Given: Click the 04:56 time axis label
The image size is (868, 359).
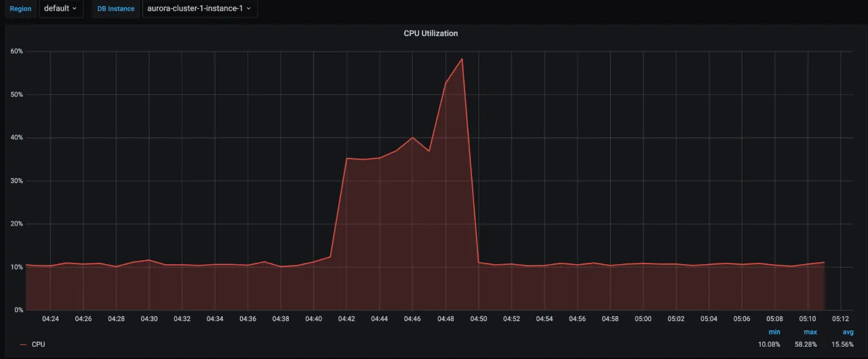Looking at the screenshot, I should [x=577, y=319].
